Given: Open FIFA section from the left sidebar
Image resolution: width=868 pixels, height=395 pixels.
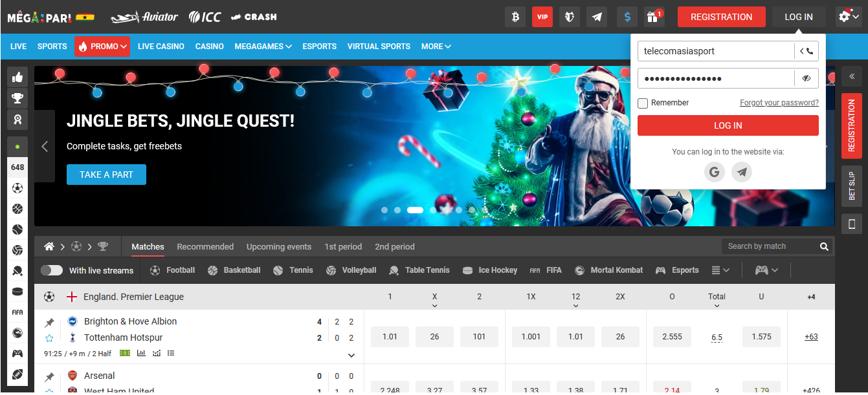Looking at the screenshot, I should tap(17, 312).
